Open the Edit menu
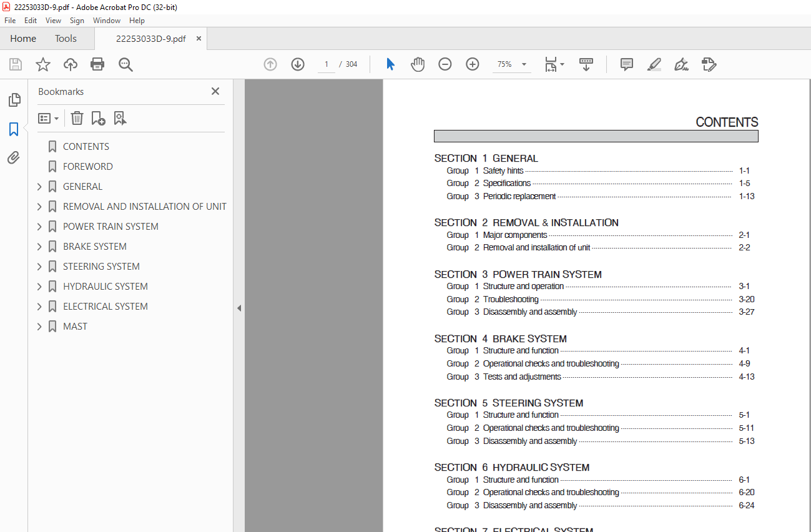 click(x=31, y=21)
